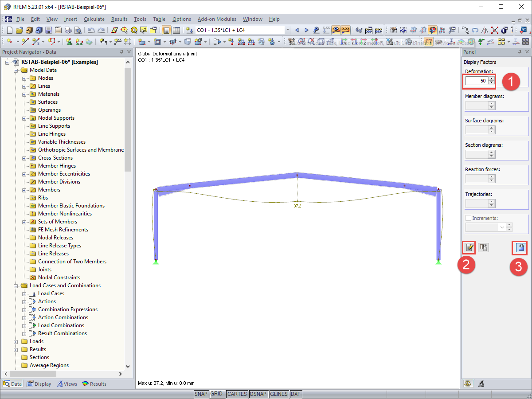Screen dimensions: 532x399
Task: Expand the Materials tree node
Action: (x=24, y=94)
